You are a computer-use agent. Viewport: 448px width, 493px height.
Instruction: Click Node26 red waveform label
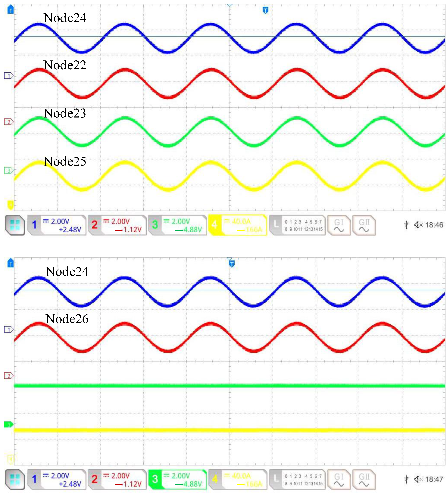[67, 319]
